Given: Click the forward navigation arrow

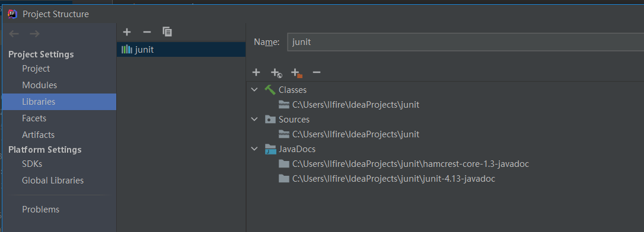Looking at the screenshot, I should (34, 34).
